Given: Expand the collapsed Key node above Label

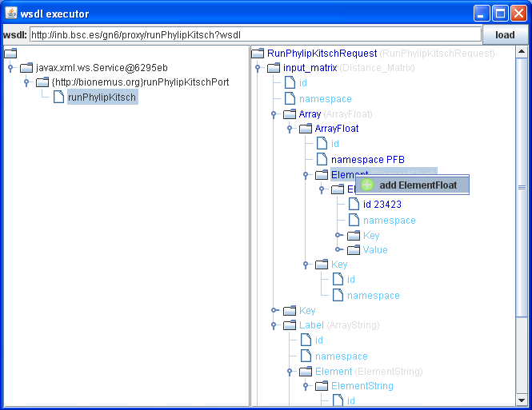Looking at the screenshot, I should [x=274, y=310].
